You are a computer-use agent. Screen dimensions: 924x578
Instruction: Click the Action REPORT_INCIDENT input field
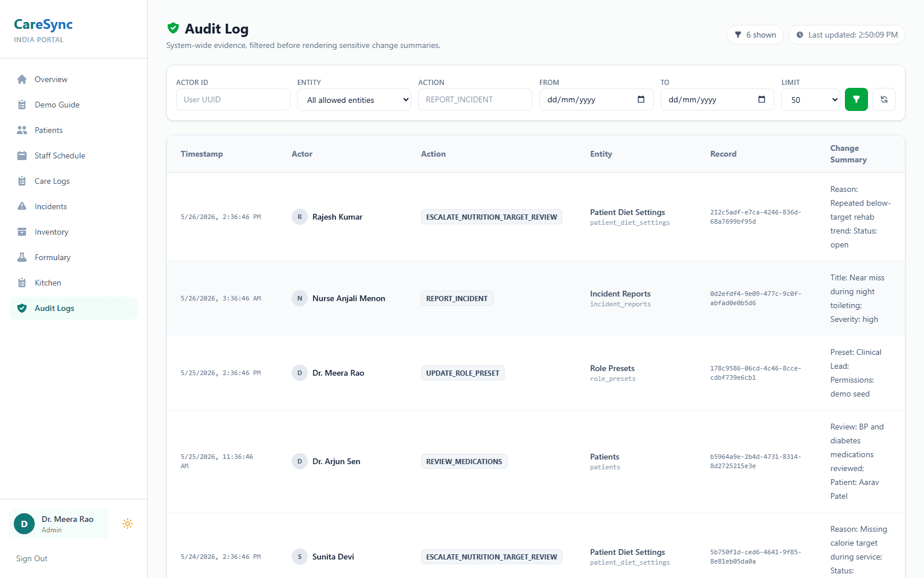point(475,99)
